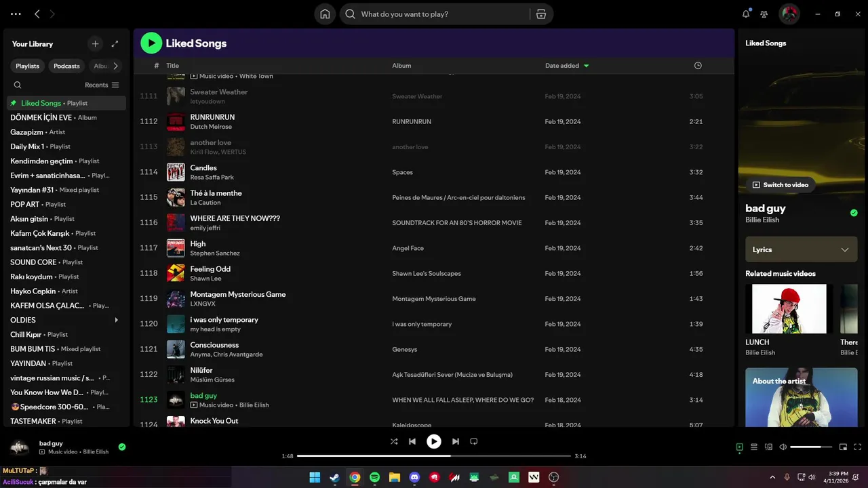Open the Miniplayer
The height and width of the screenshot is (488, 868).
point(843,447)
